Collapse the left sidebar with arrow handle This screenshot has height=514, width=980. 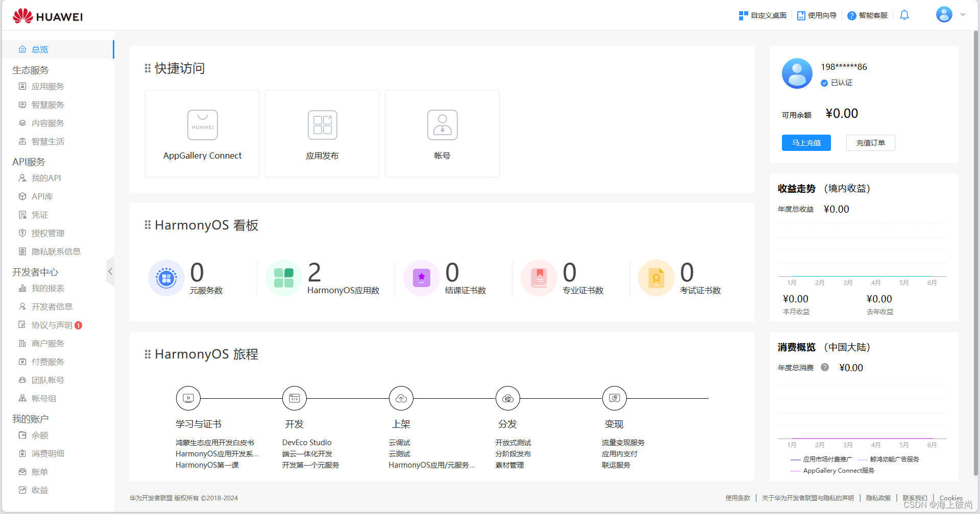pos(110,272)
